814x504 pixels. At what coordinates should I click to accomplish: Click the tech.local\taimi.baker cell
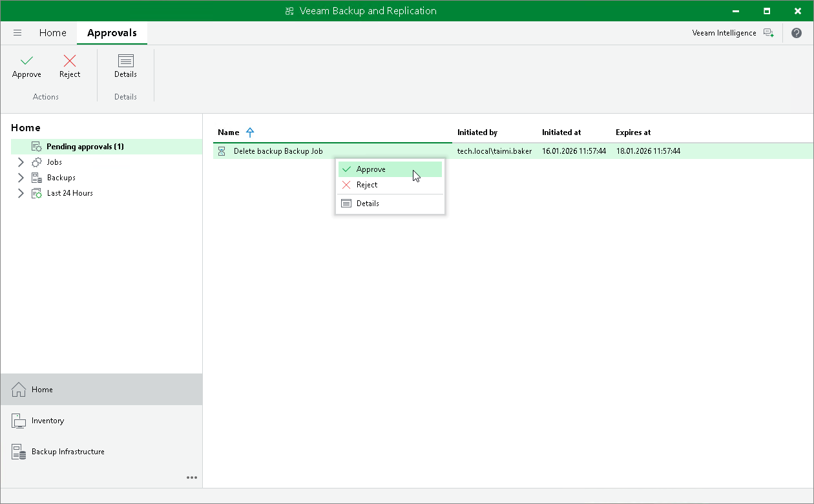point(495,151)
